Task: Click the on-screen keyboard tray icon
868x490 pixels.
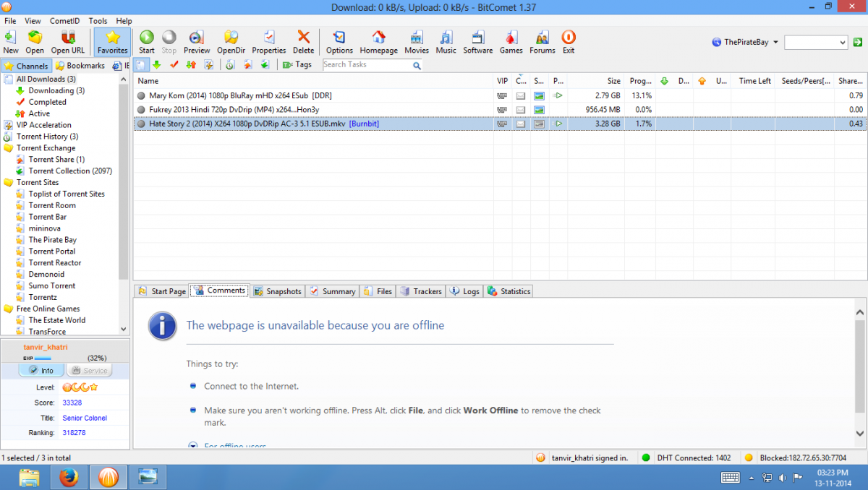Action: click(731, 477)
